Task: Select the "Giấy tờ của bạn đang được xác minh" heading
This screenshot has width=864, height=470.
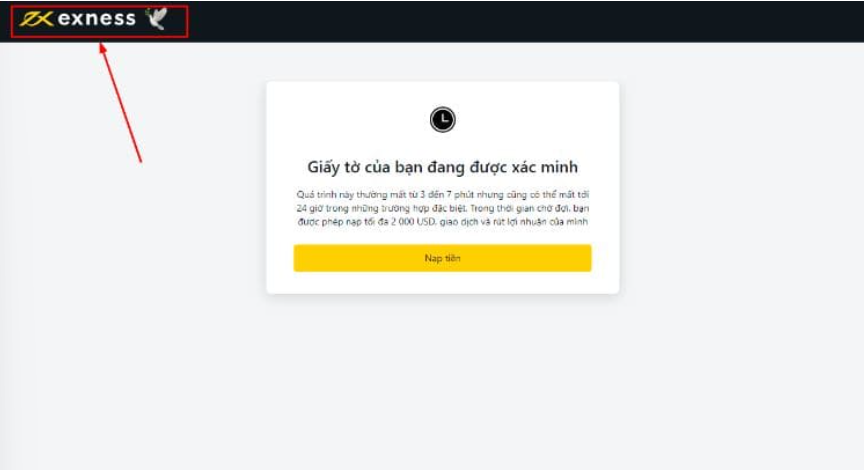Action: click(442, 167)
